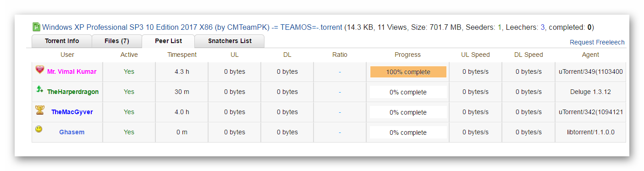Click the Progress column header
Image resolution: width=644 pixels, height=171 pixels.
click(407, 55)
